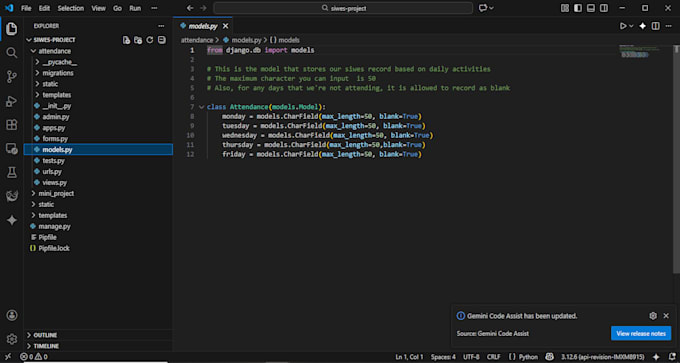Go back with the navigation arrow
680x363 pixels.
point(190,8)
